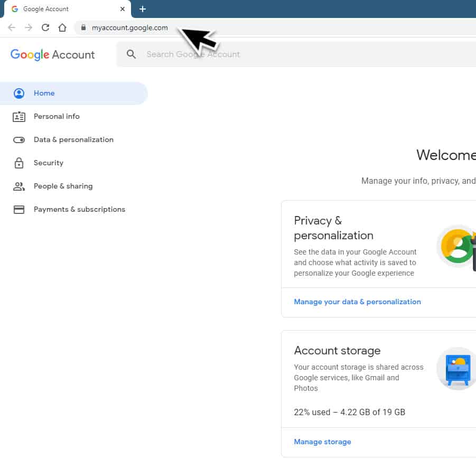Click the Account storage card heading

337,351
